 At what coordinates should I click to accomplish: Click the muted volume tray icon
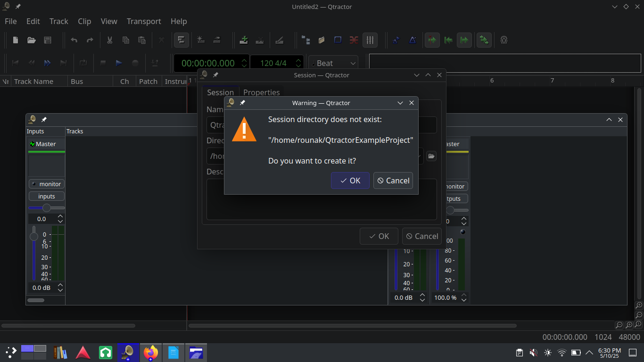pyautogui.click(x=533, y=353)
